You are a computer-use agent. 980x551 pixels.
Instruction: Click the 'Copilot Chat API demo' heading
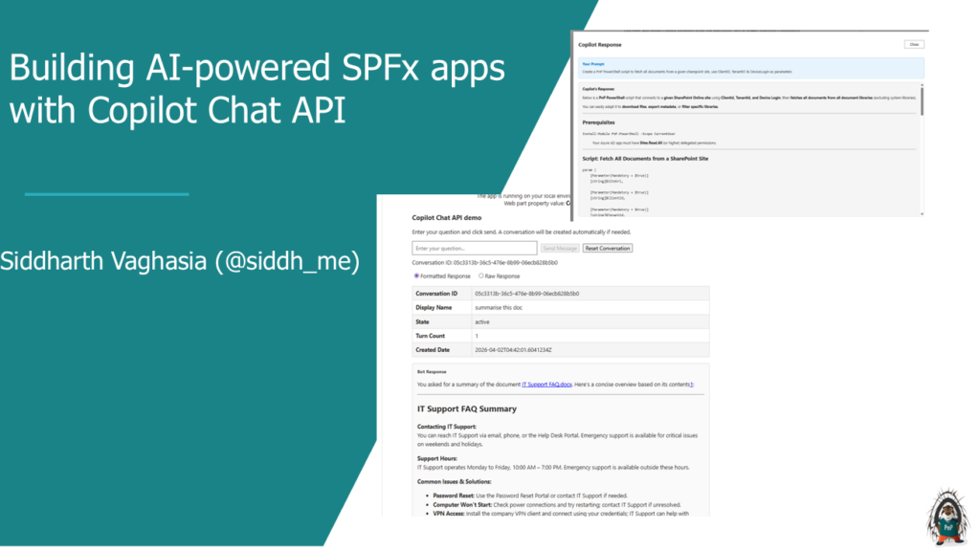446,217
